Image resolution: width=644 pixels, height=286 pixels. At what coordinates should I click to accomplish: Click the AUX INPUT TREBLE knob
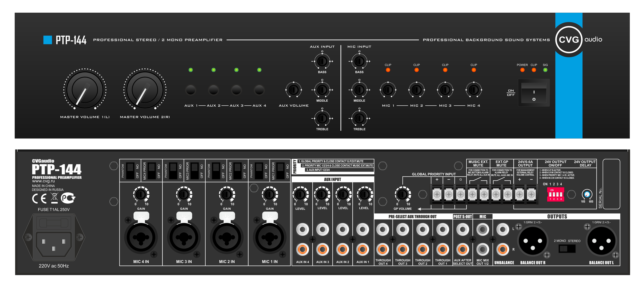tap(322, 118)
